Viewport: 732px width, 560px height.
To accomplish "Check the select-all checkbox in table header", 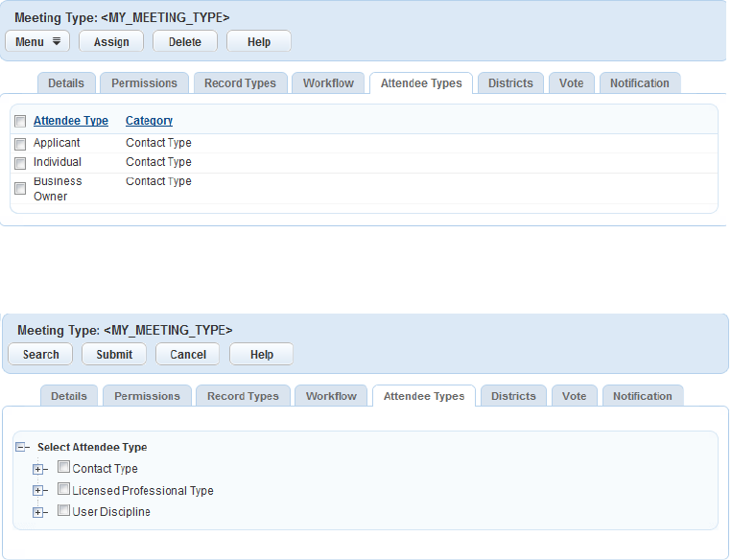I will point(20,122).
